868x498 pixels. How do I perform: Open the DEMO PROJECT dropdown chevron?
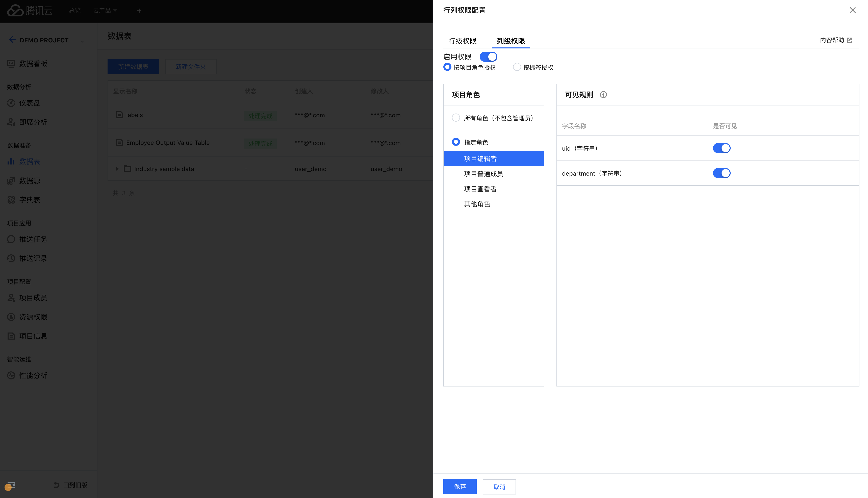(x=82, y=41)
